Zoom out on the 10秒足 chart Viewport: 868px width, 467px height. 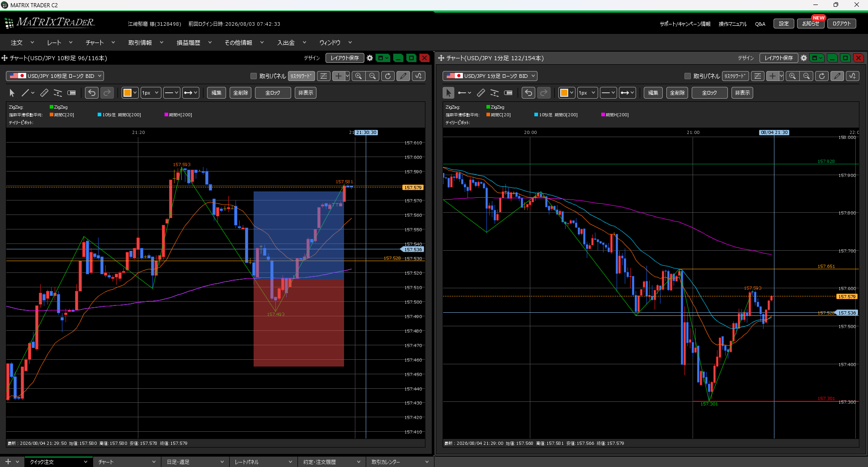(x=373, y=76)
